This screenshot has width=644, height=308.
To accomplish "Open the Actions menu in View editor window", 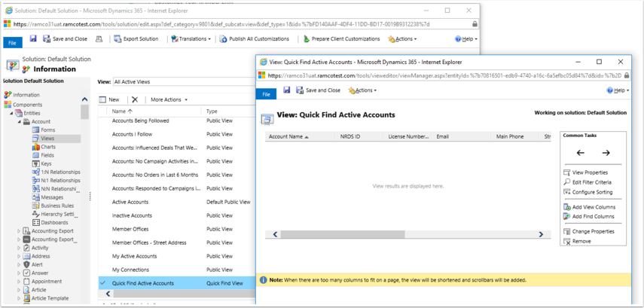I will click(362, 90).
